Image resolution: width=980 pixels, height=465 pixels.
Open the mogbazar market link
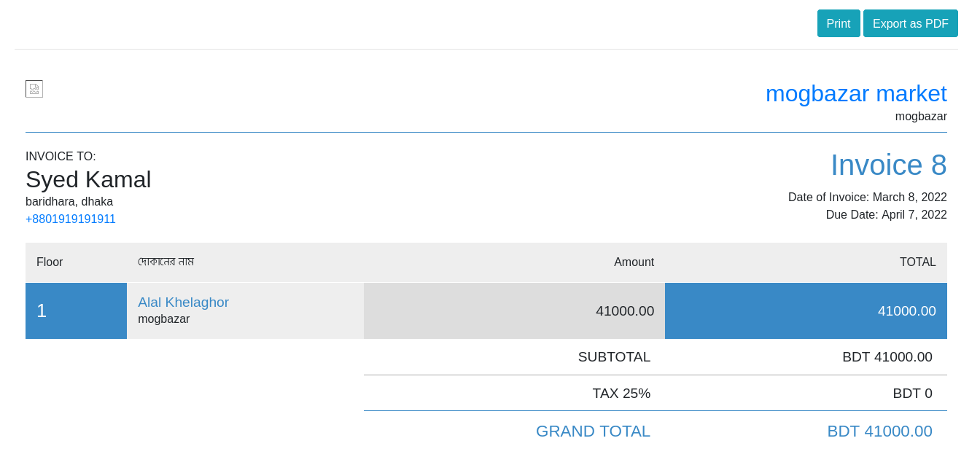pos(856,93)
